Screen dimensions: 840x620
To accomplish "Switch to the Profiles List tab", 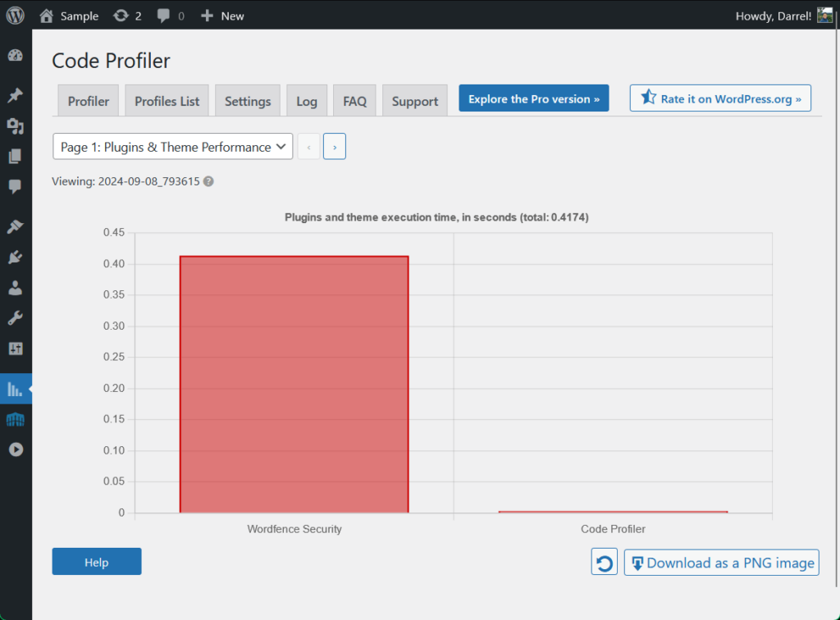I will point(167,101).
